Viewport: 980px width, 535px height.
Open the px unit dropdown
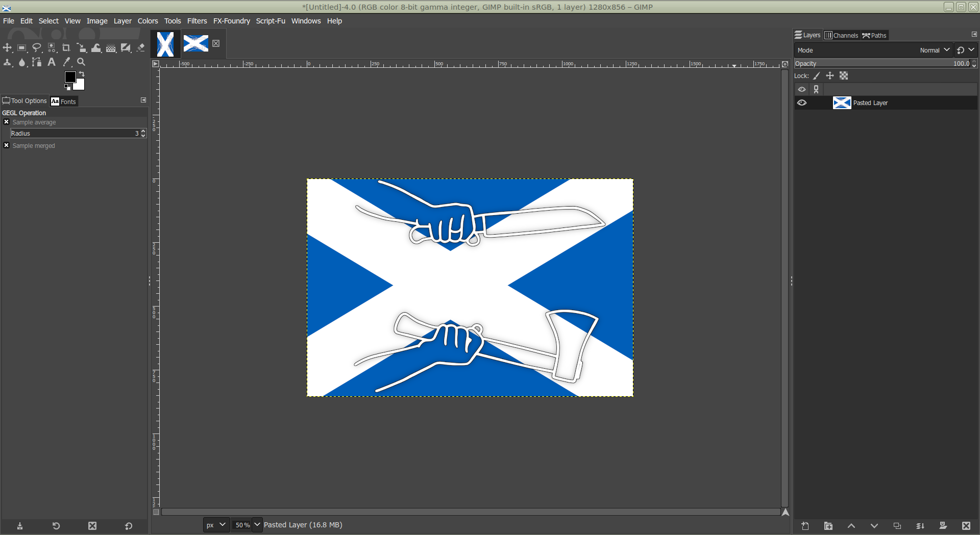click(x=216, y=525)
